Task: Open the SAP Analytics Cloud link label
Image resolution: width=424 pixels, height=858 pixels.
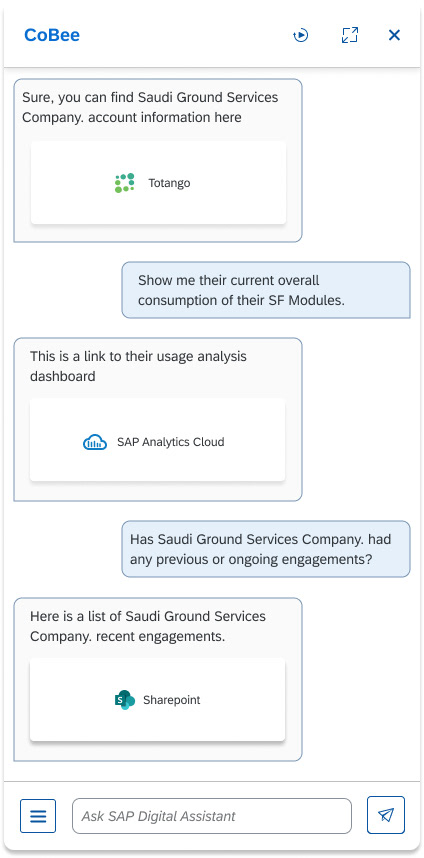Action: (x=171, y=442)
